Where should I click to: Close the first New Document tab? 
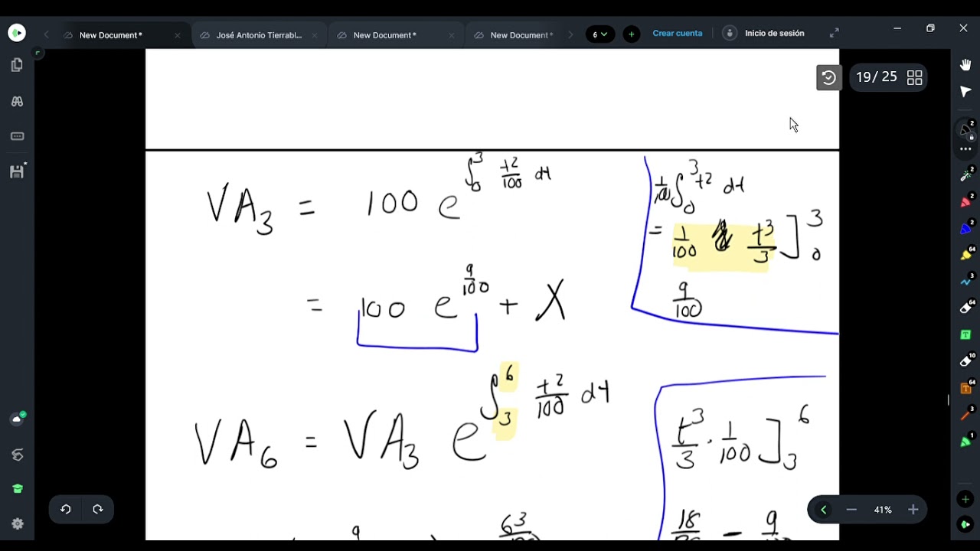[178, 35]
